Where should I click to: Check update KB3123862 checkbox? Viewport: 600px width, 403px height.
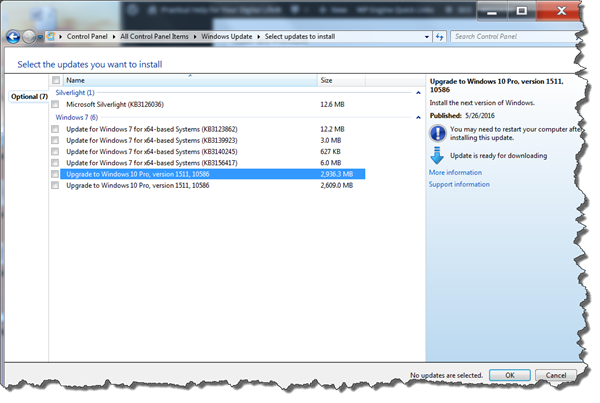(x=55, y=129)
